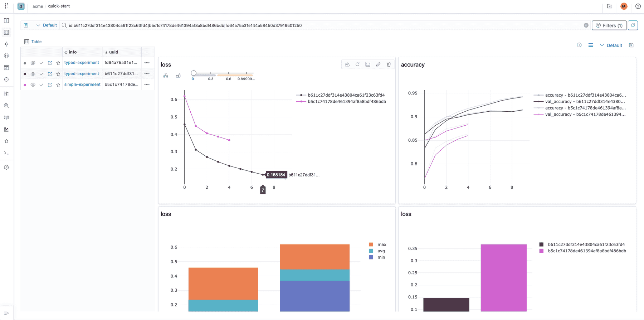Viewport: 644px width, 320px height.
Task: Hide the b611c27ddf31 run via eye icon
Action: [33, 74]
